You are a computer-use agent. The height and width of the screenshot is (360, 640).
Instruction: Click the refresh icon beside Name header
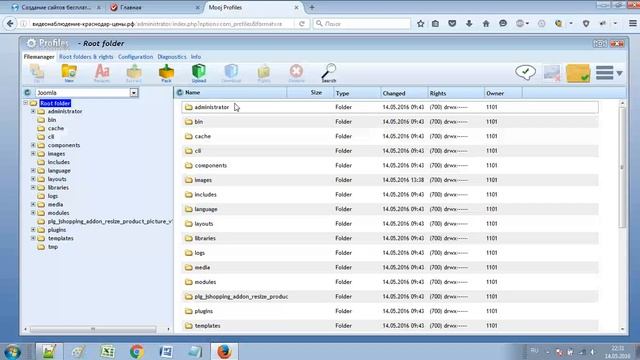(x=180, y=93)
